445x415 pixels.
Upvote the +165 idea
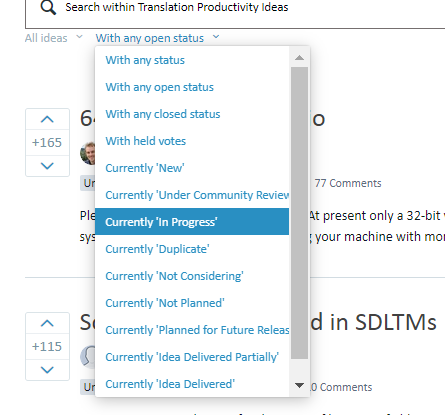pos(47,119)
